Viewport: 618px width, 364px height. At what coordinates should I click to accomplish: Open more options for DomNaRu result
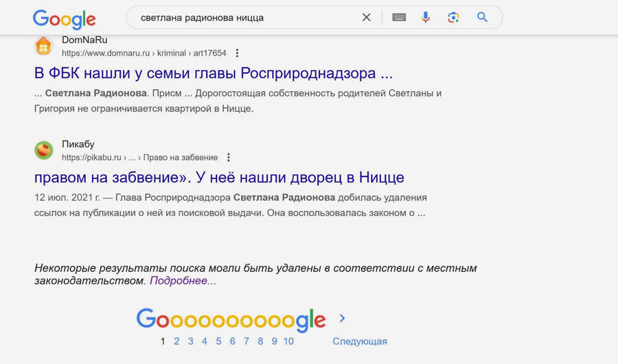237,54
